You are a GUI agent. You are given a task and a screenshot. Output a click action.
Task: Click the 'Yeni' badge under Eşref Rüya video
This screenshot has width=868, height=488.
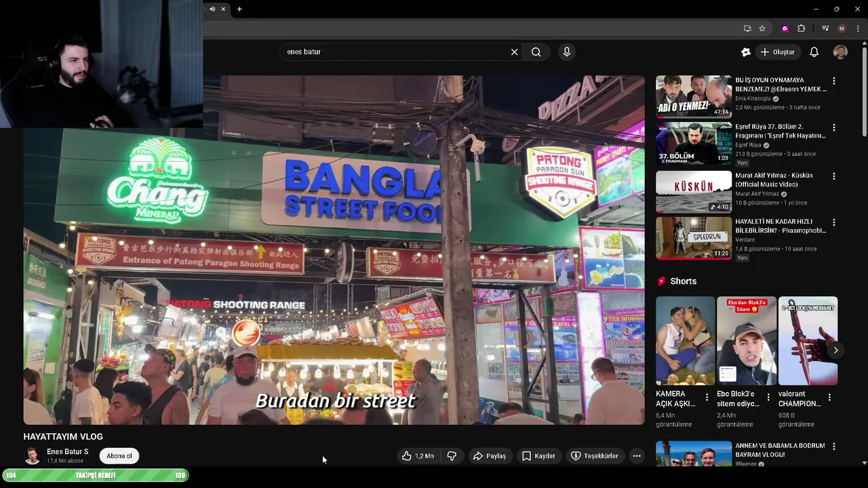[x=742, y=163]
